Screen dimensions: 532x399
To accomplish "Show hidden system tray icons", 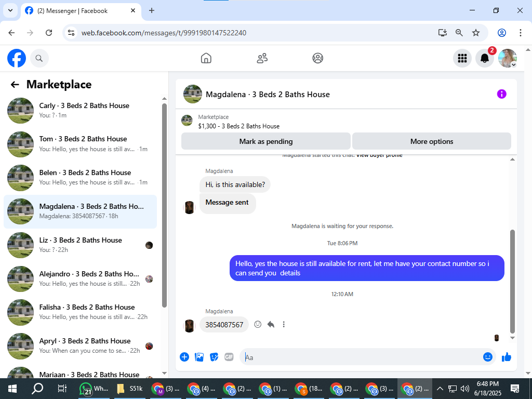I will [x=440, y=389].
